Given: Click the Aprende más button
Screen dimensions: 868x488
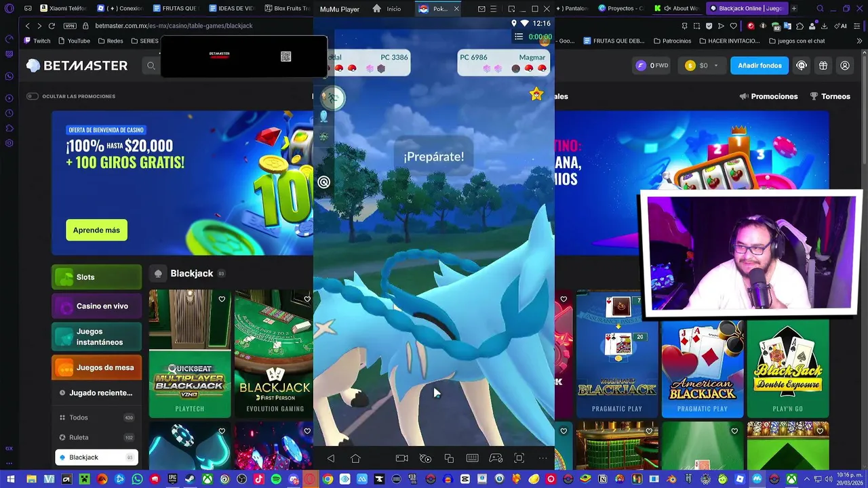Looking at the screenshot, I should coord(96,230).
